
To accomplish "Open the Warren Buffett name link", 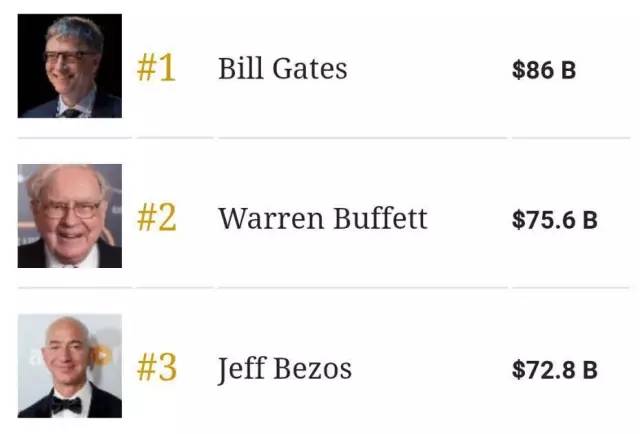I will (322, 218).
